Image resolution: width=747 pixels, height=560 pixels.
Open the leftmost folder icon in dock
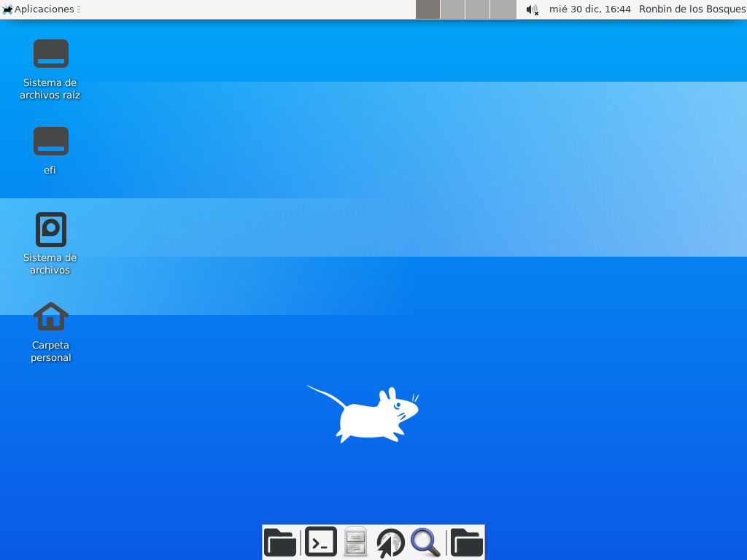point(280,542)
